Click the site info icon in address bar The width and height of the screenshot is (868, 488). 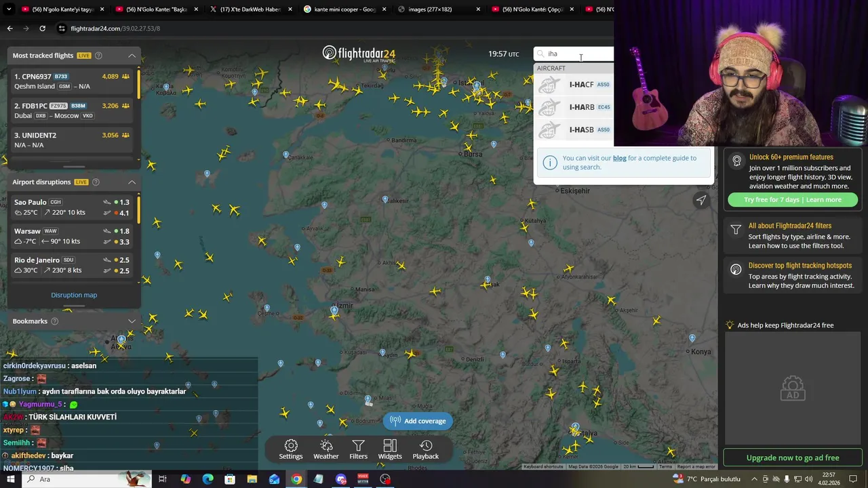coord(62,28)
